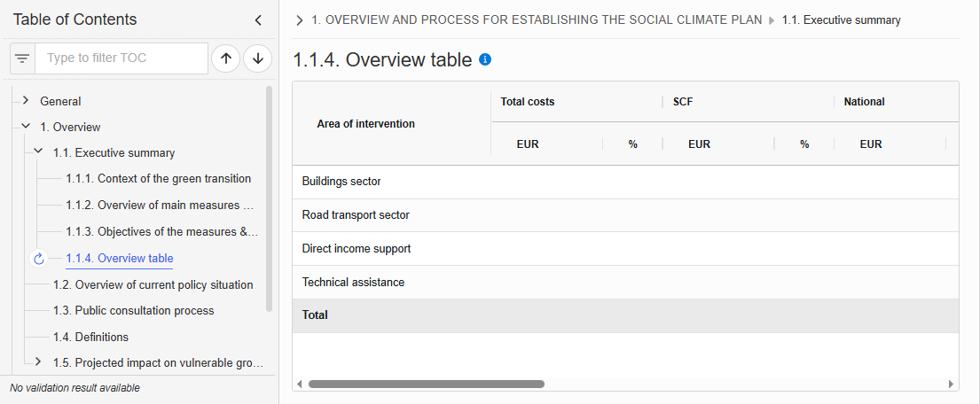
Task: Open the TOC filter options icon
Action: click(x=22, y=58)
